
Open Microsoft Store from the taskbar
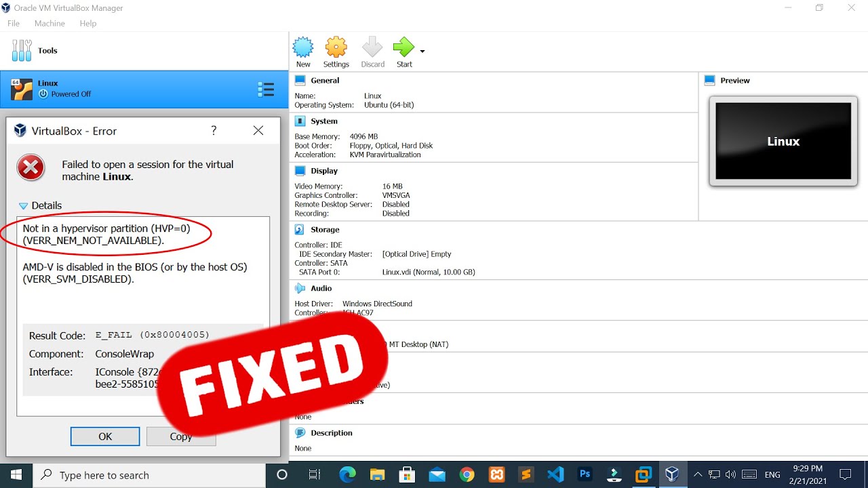(x=407, y=474)
